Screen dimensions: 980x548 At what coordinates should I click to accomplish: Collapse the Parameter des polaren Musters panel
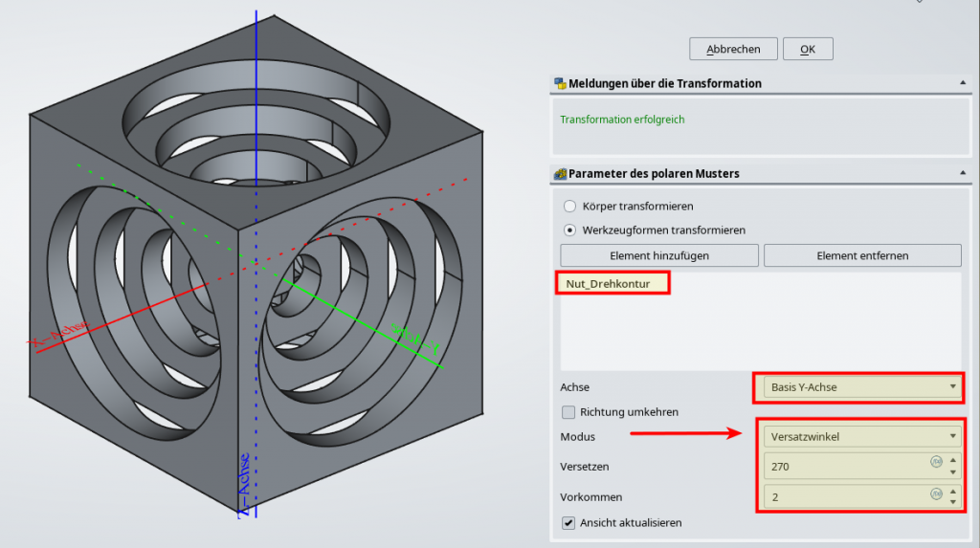pos(963,174)
